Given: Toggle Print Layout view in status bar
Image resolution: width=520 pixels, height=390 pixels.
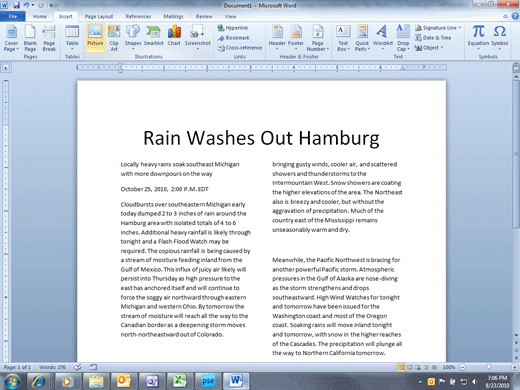Looking at the screenshot, I should coord(401,367).
